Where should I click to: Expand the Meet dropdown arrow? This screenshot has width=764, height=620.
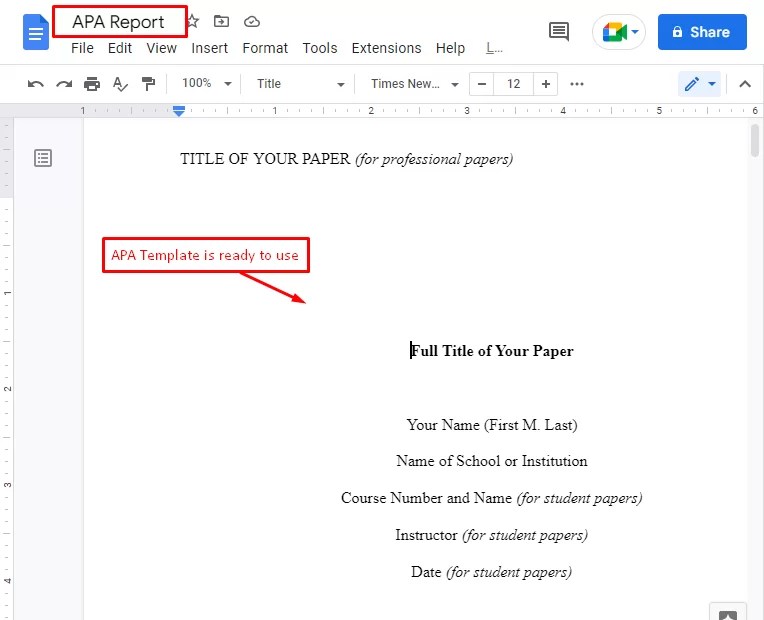[x=635, y=32]
